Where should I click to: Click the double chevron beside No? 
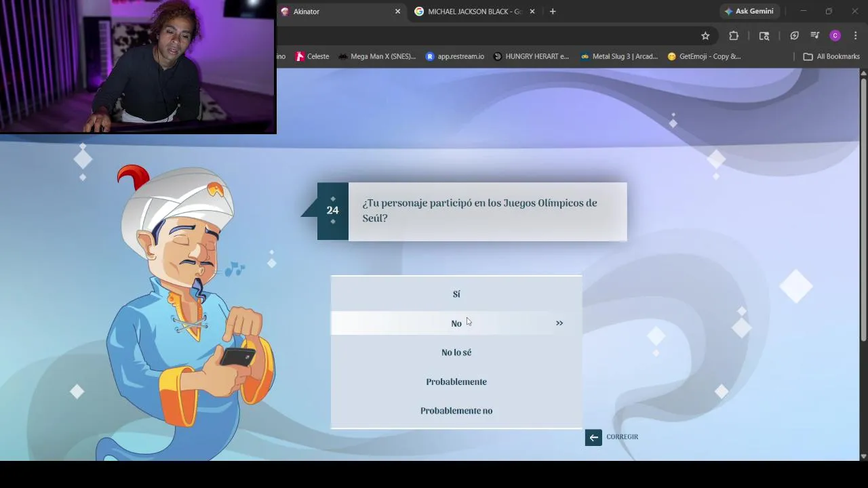[559, 323]
